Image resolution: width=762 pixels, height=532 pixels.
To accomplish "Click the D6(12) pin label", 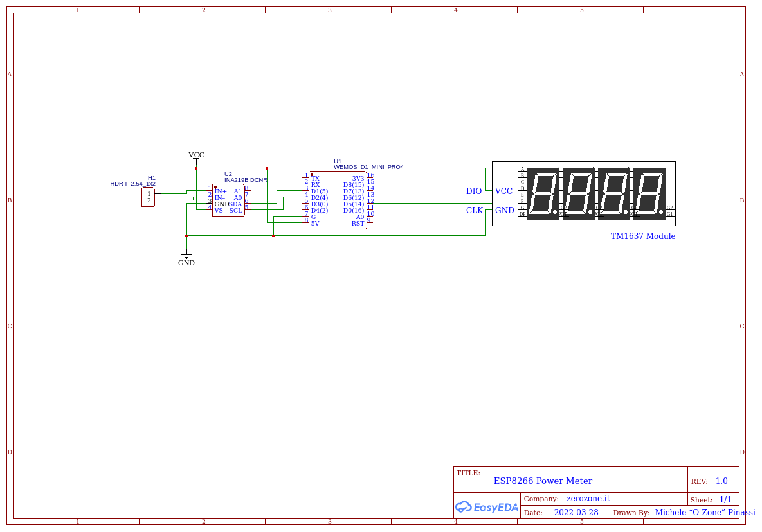I will click(354, 197).
